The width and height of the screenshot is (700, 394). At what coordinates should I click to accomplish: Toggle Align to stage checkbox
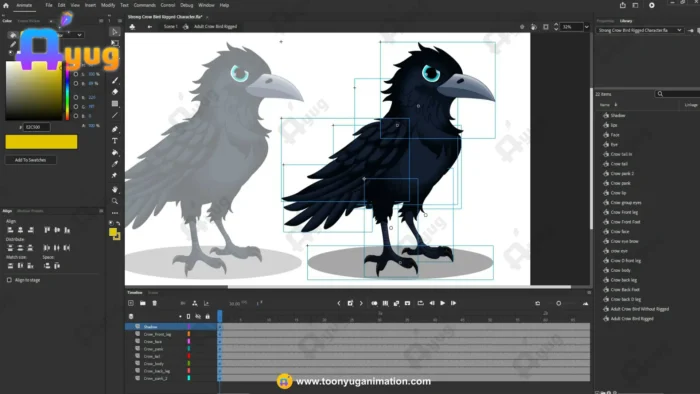(x=9, y=280)
